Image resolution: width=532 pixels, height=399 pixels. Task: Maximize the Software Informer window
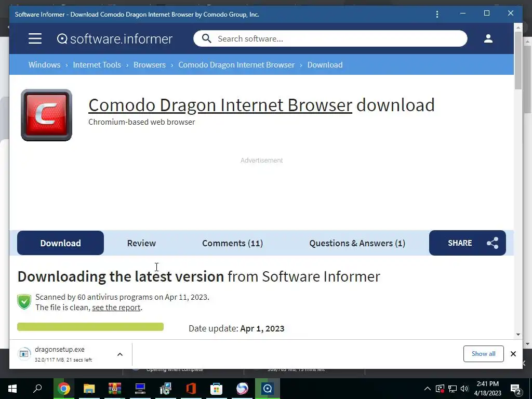(x=486, y=13)
